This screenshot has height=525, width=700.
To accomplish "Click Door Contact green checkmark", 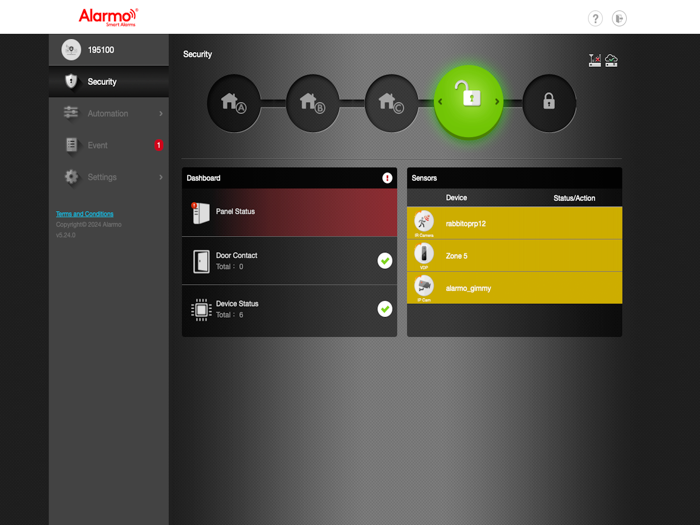I will [385, 261].
